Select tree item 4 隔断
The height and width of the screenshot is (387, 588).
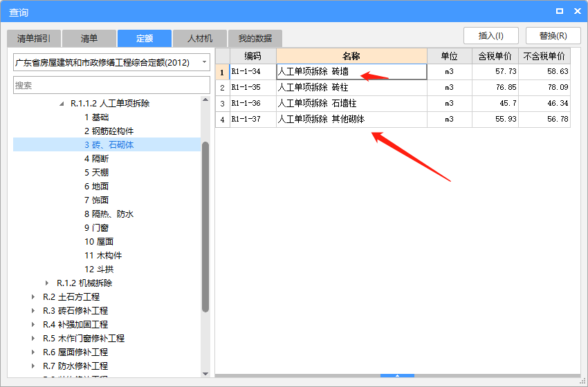pos(96,159)
